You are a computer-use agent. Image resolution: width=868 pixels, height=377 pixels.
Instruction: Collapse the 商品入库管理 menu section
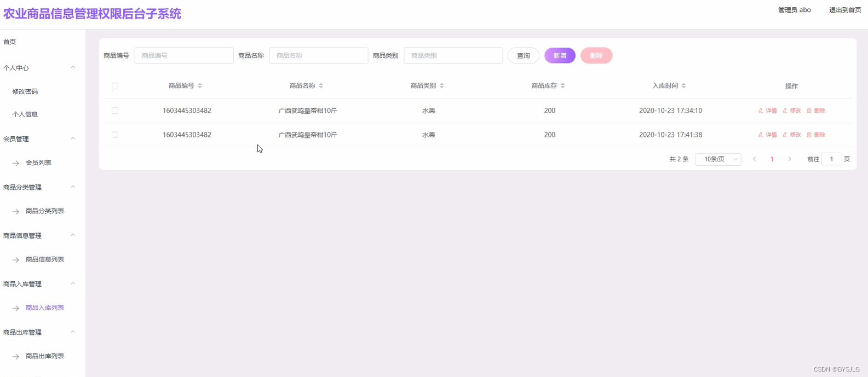(73, 283)
